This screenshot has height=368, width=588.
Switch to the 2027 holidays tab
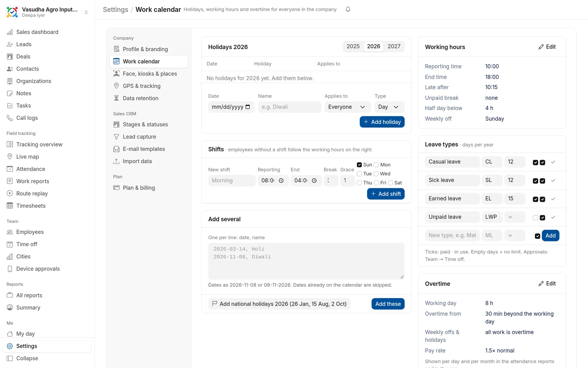[394, 46]
